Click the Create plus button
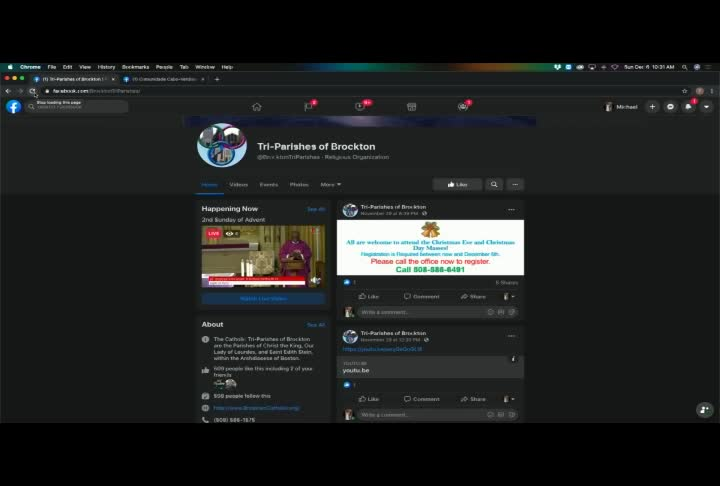720x486 pixels. pos(652,107)
